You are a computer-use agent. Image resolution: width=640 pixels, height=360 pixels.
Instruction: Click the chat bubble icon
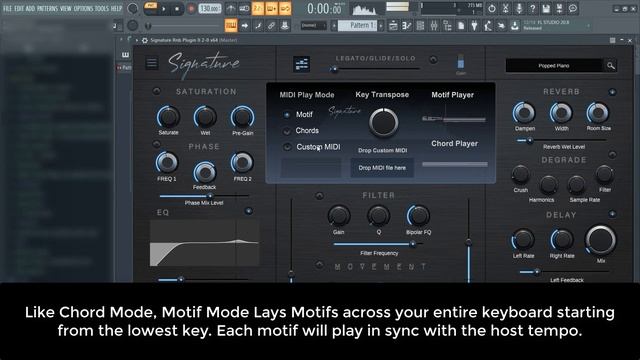coord(573,8)
